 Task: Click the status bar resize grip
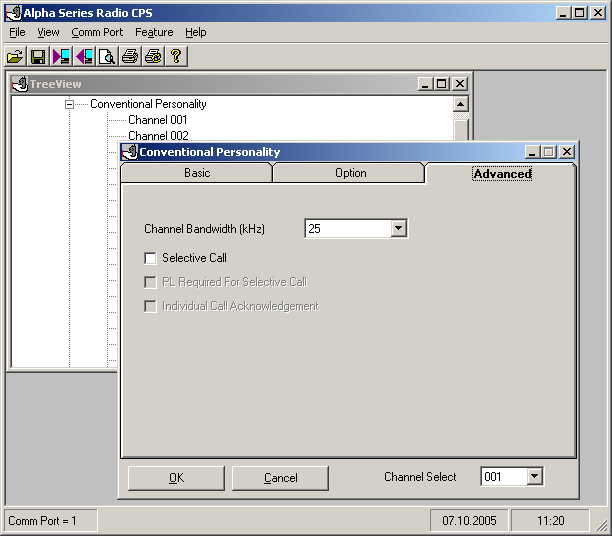pos(601,526)
